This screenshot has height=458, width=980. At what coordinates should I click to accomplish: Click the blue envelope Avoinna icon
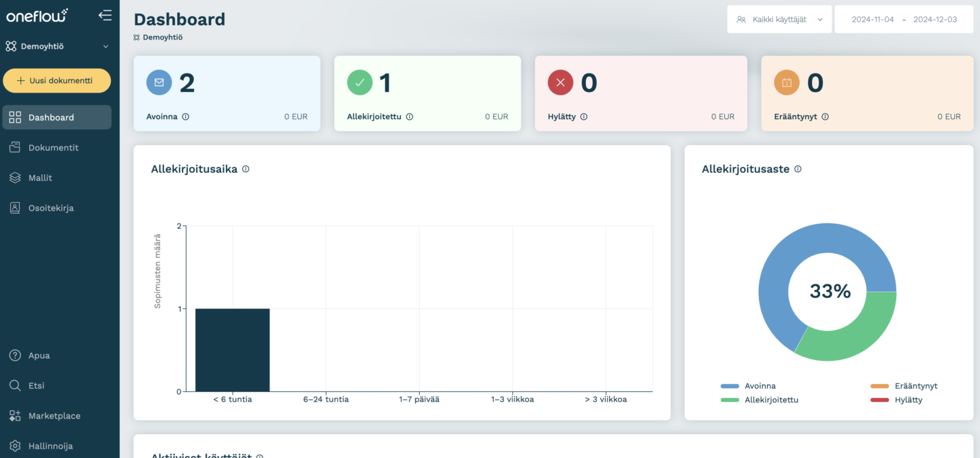point(159,82)
